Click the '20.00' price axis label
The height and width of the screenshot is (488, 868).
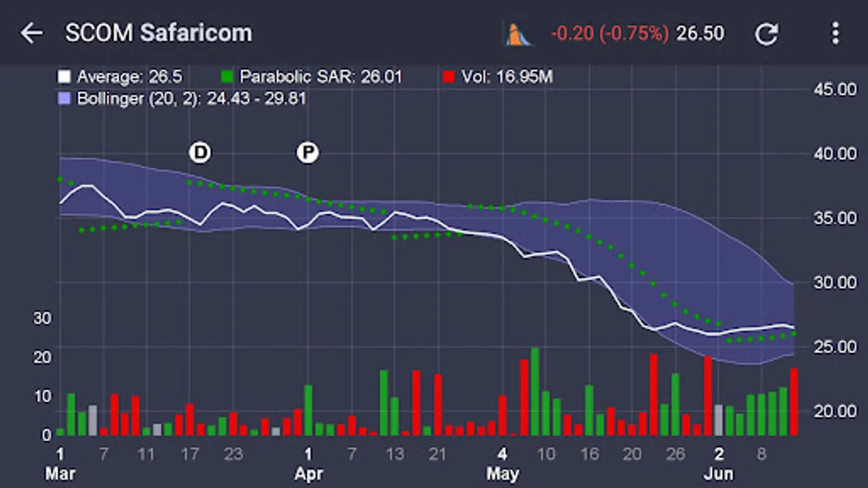point(835,412)
